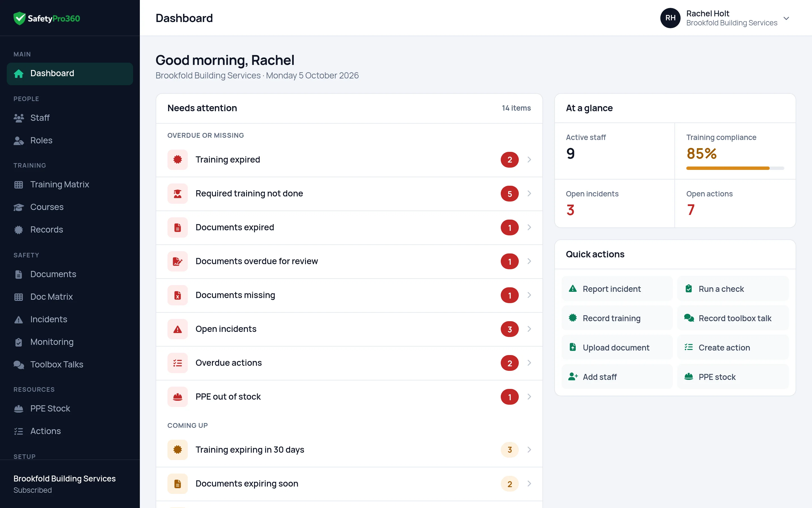Click the Run a check quick action
The height and width of the screenshot is (508, 812).
(733, 289)
